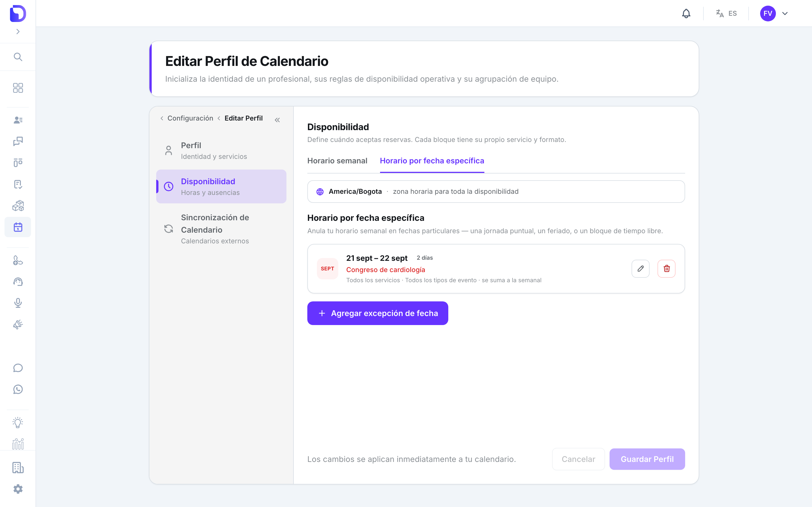This screenshot has width=812, height=507.
Task: Open the settings gear in sidebar
Action: (18, 489)
